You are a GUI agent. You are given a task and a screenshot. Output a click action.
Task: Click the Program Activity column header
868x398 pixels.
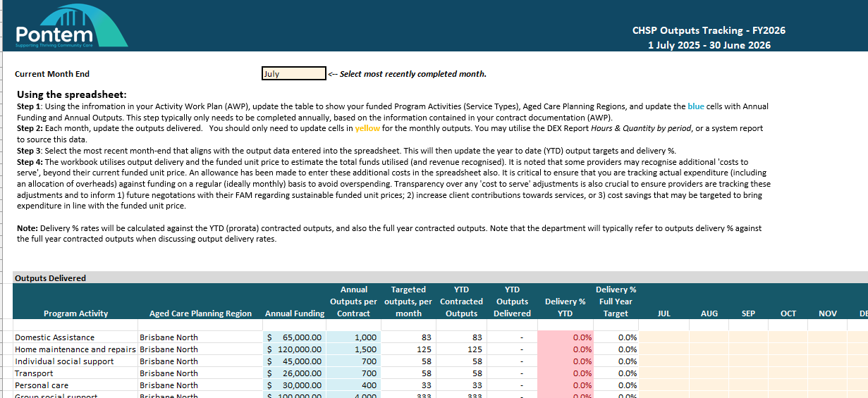click(x=75, y=313)
